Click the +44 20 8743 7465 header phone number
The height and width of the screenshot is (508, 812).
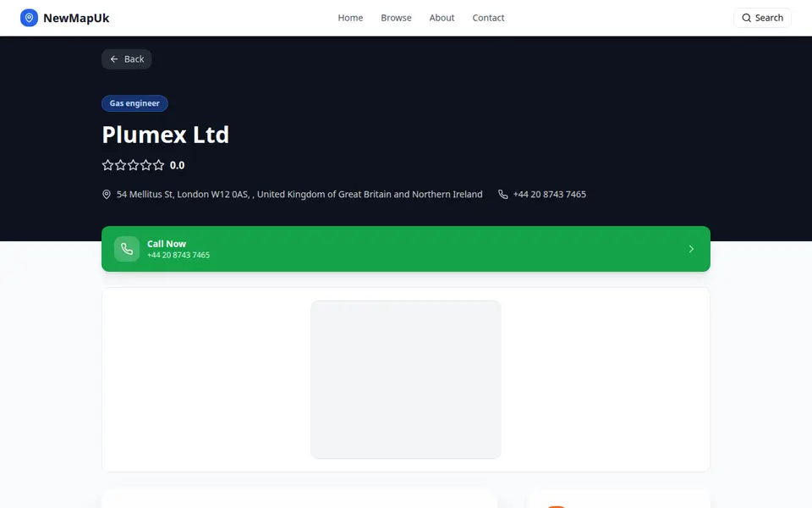(x=550, y=195)
